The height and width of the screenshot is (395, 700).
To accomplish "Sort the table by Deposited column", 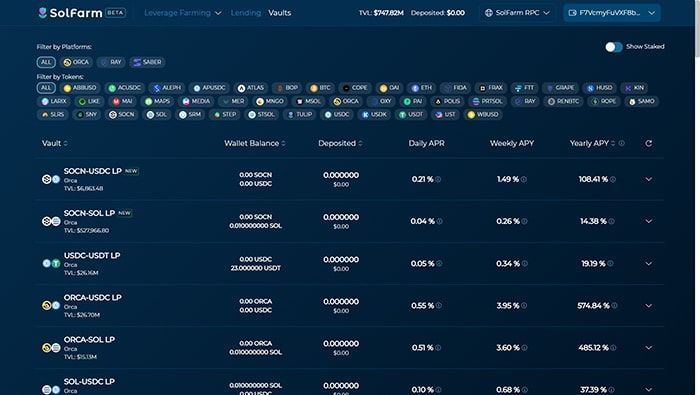I will pos(340,143).
